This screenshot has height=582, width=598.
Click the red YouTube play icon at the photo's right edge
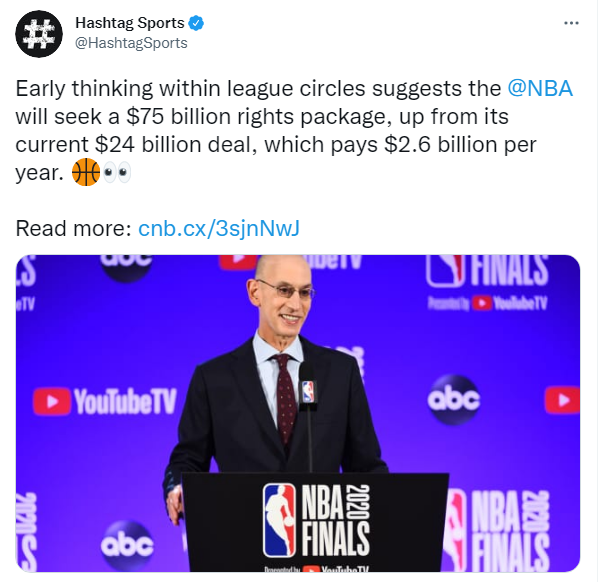tap(562, 400)
